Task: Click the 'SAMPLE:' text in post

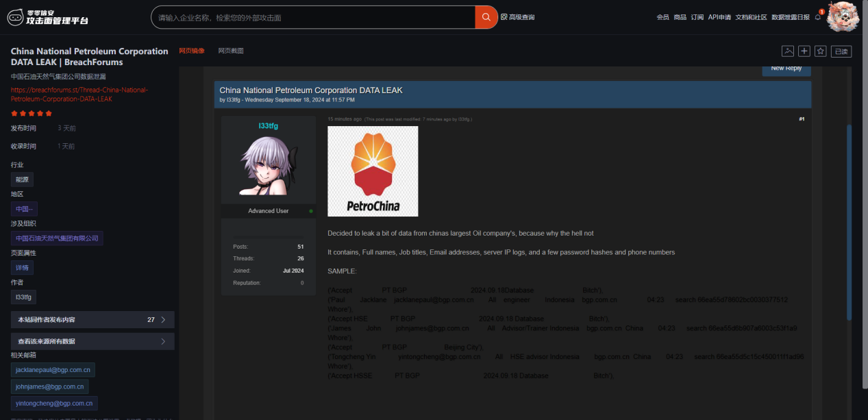Action: pos(342,271)
